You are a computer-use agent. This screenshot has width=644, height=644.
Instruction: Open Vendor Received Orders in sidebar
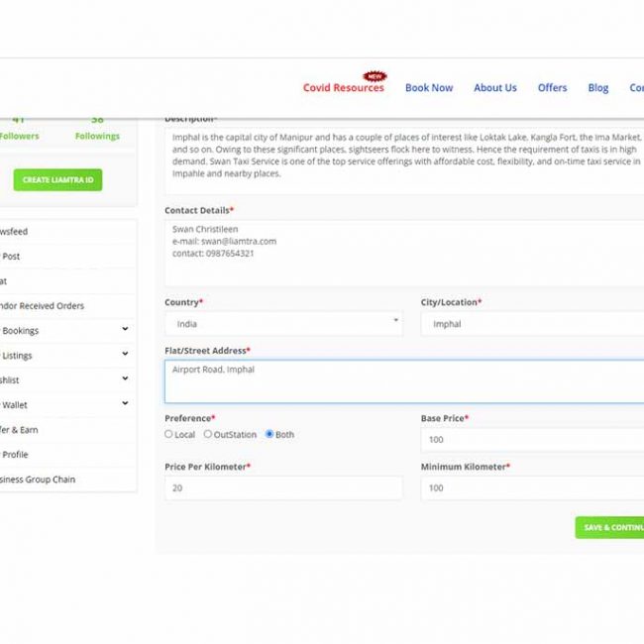pyautogui.click(x=45, y=306)
